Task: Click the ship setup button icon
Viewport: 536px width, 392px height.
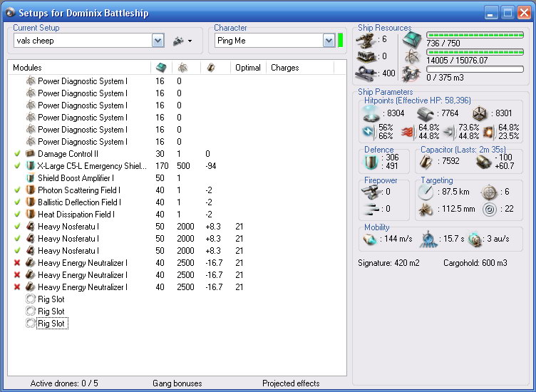Action: pyautogui.click(x=178, y=41)
